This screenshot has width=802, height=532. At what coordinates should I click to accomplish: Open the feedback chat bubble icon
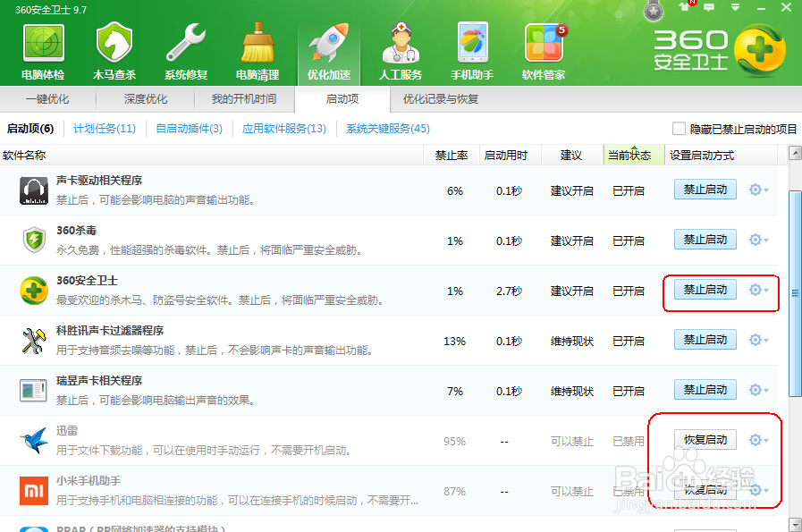[x=709, y=6]
